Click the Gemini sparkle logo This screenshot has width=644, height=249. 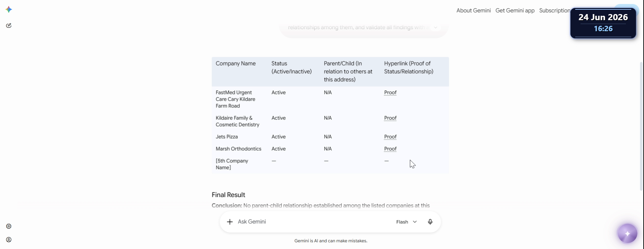(x=9, y=9)
